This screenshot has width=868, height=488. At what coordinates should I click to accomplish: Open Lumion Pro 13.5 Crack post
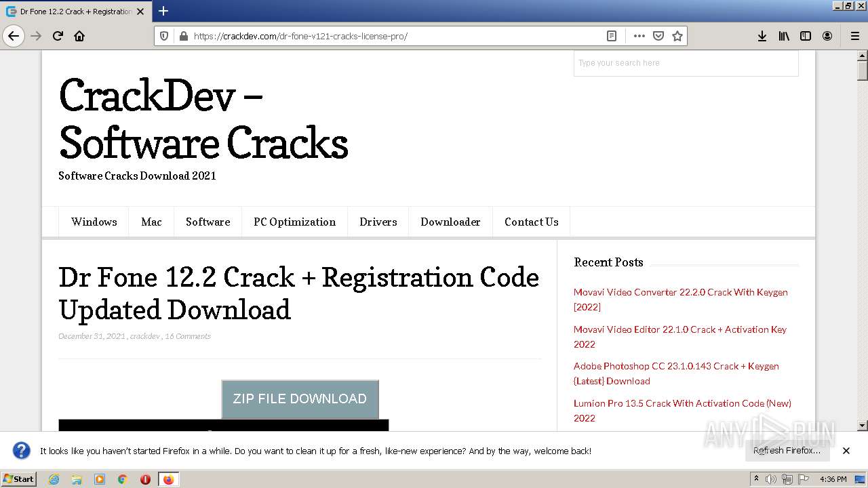click(x=682, y=411)
